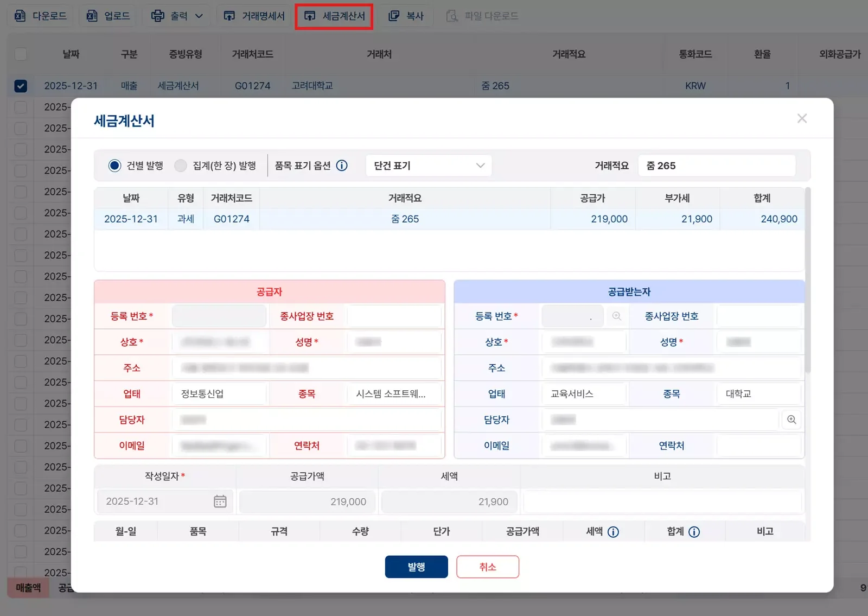Toggle the select-all header checkbox
This screenshot has width=868, height=616.
pos(20,54)
